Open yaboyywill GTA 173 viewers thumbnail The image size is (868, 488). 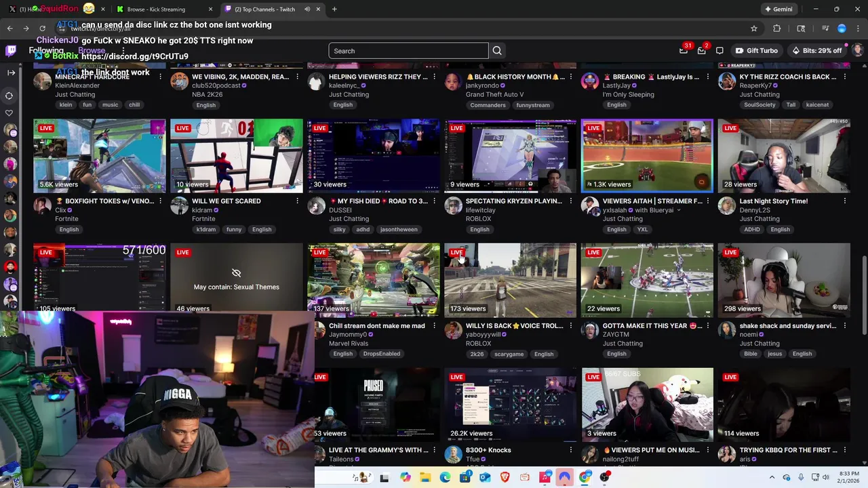click(510, 280)
